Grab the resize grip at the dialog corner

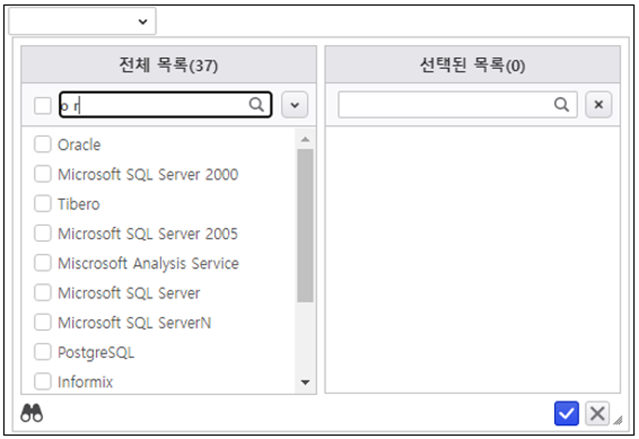pos(618,420)
